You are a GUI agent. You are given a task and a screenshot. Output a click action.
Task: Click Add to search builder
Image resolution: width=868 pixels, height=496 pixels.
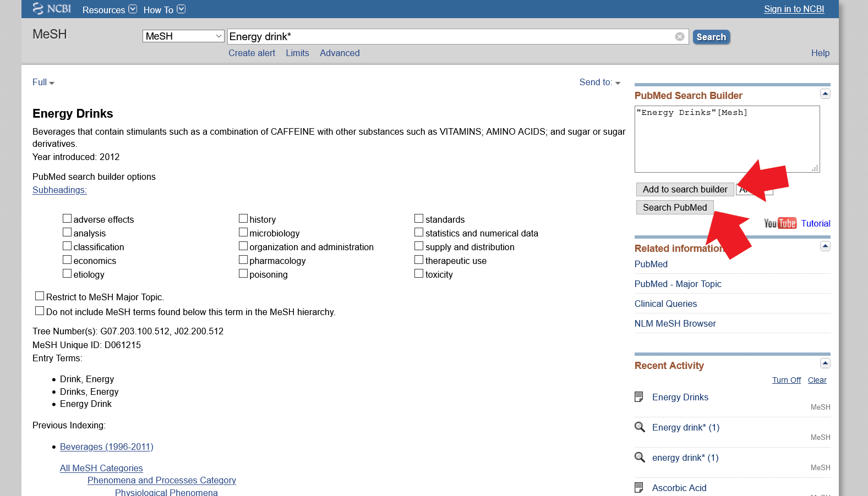(685, 189)
